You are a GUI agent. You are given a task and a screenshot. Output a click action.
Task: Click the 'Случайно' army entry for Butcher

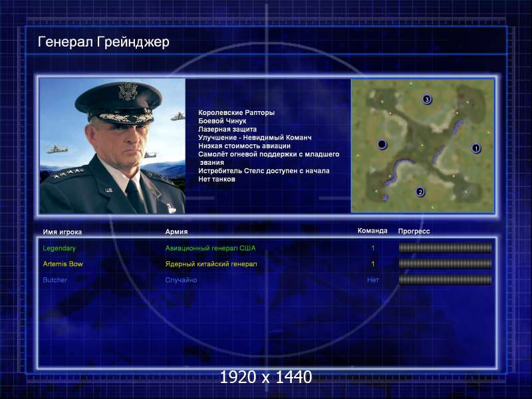(182, 280)
